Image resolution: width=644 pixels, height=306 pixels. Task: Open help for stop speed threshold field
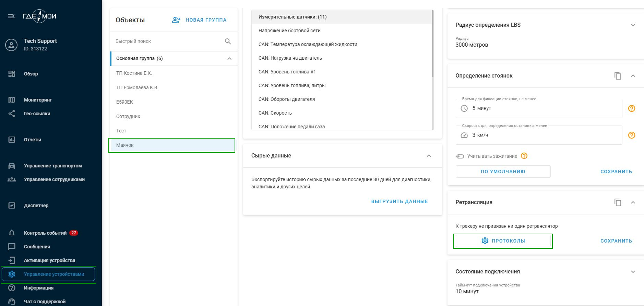[x=631, y=135]
